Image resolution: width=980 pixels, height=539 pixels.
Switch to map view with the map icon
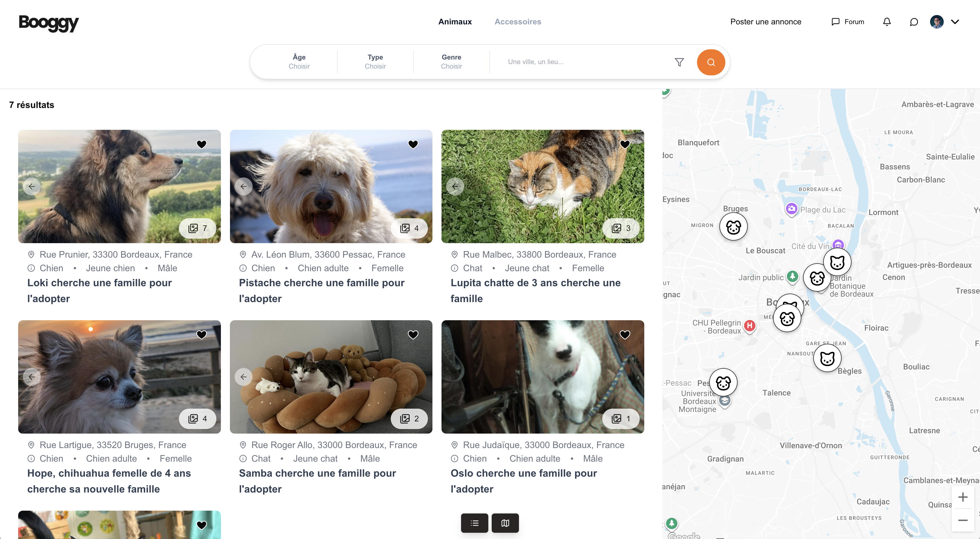pyautogui.click(x=505, y=523)
